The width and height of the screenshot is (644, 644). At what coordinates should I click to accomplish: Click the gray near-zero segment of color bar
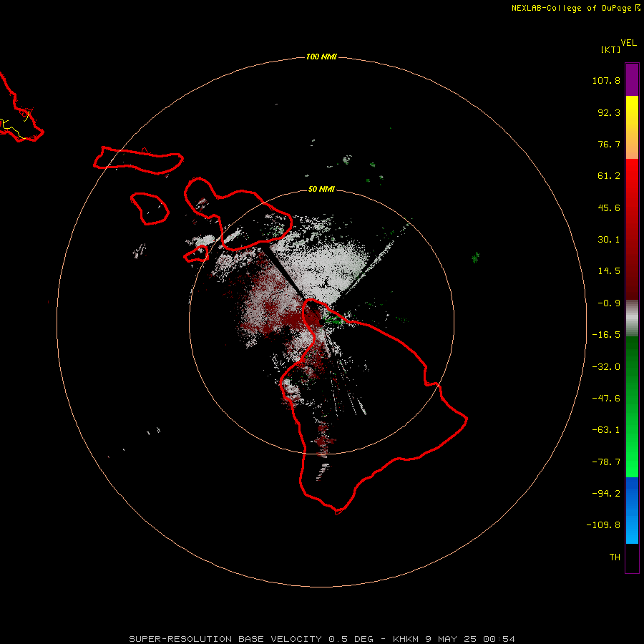point(632,318)
